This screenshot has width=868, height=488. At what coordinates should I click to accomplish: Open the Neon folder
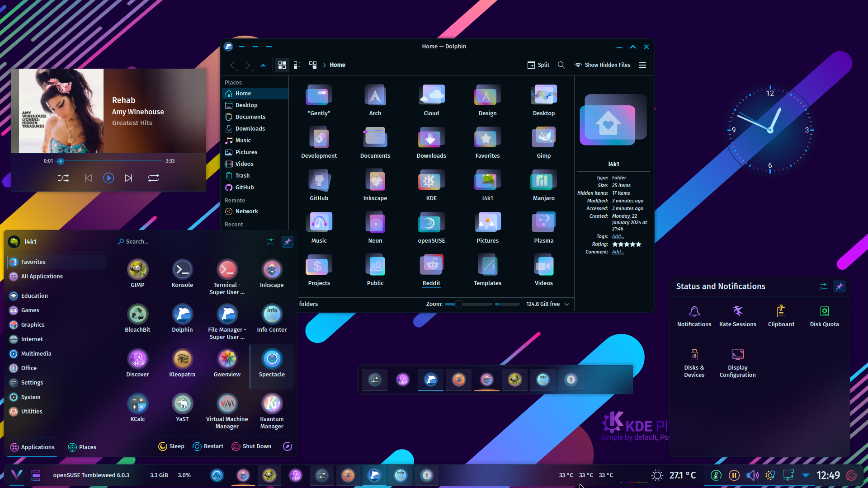pos(375,228)
